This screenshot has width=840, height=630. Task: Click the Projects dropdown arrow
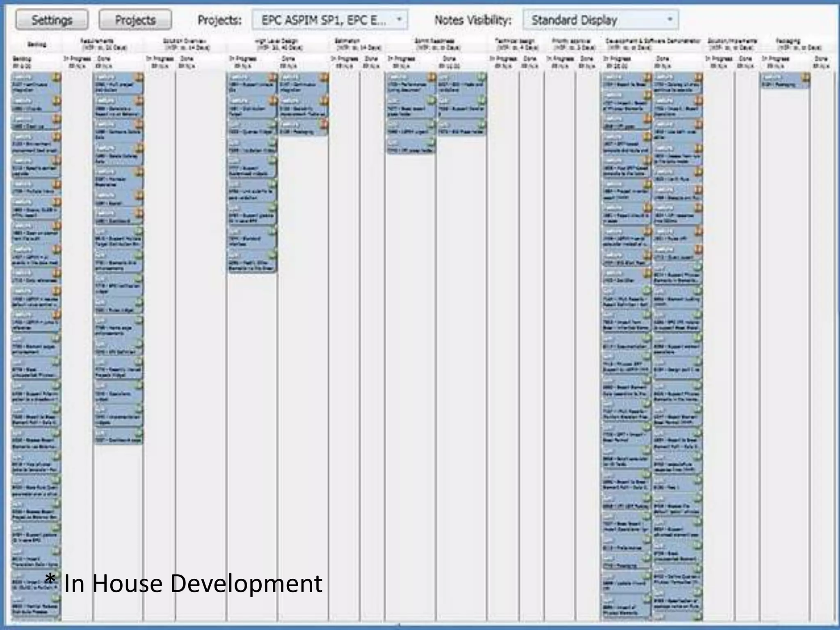[x=399, y=20]
